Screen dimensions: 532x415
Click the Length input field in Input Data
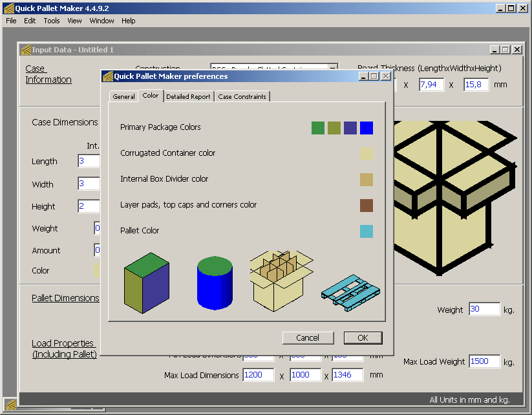89,161
